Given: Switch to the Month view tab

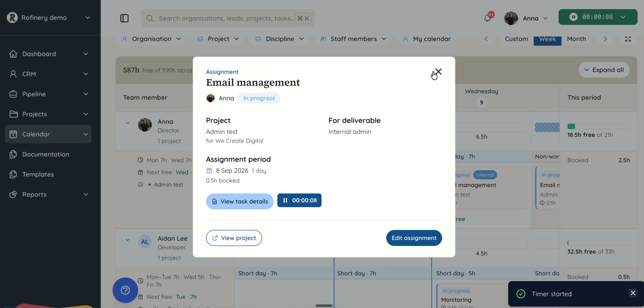Looking at the screenshot, I should point(576,39).
